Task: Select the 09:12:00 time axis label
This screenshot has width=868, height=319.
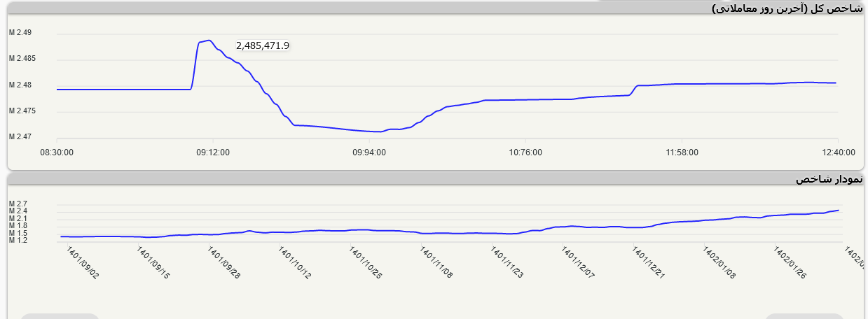Action: click(x=213, y=153)
